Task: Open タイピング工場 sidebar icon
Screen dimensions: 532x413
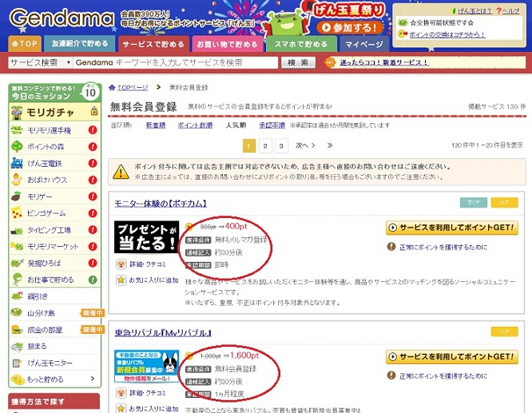Action: point(16,230)
